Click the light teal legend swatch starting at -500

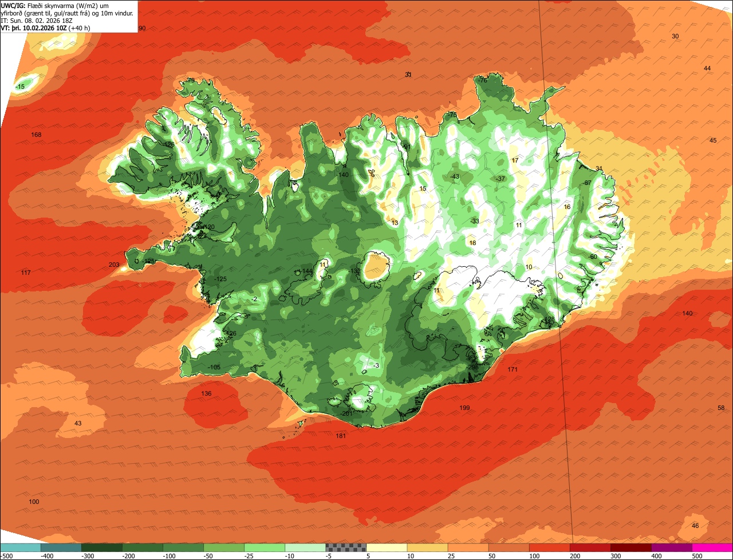(21, 547)
